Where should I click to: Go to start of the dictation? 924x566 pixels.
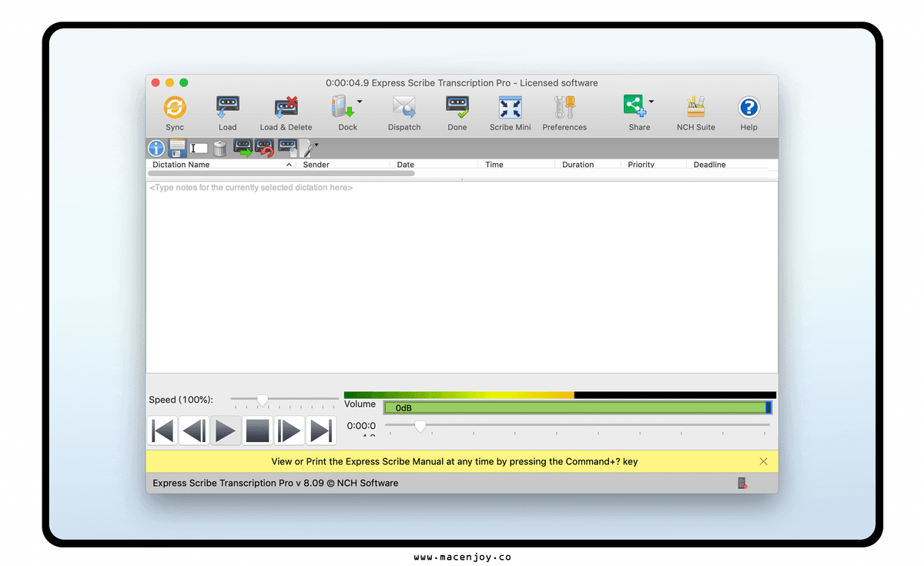pyautogui.click(x=162, y=430)
